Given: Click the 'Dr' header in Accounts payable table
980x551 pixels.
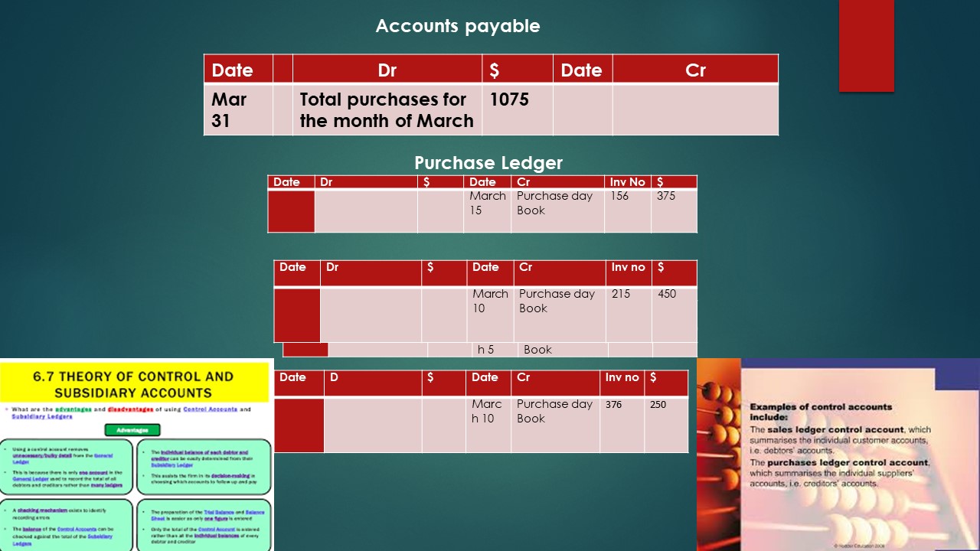Looking at the screenshot, I should point(387,70).
